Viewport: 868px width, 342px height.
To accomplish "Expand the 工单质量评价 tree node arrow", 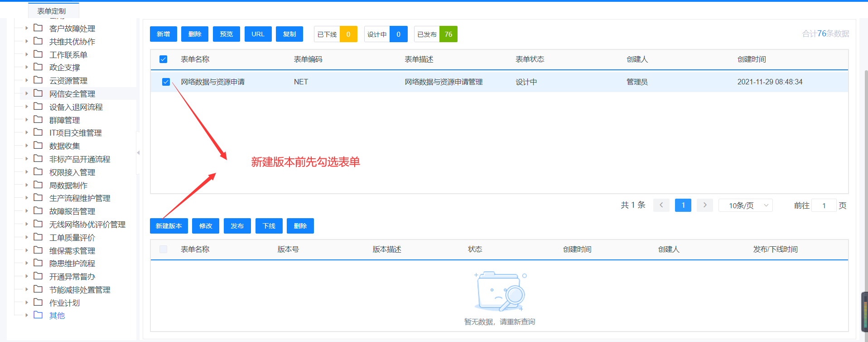I will [27, 237].
